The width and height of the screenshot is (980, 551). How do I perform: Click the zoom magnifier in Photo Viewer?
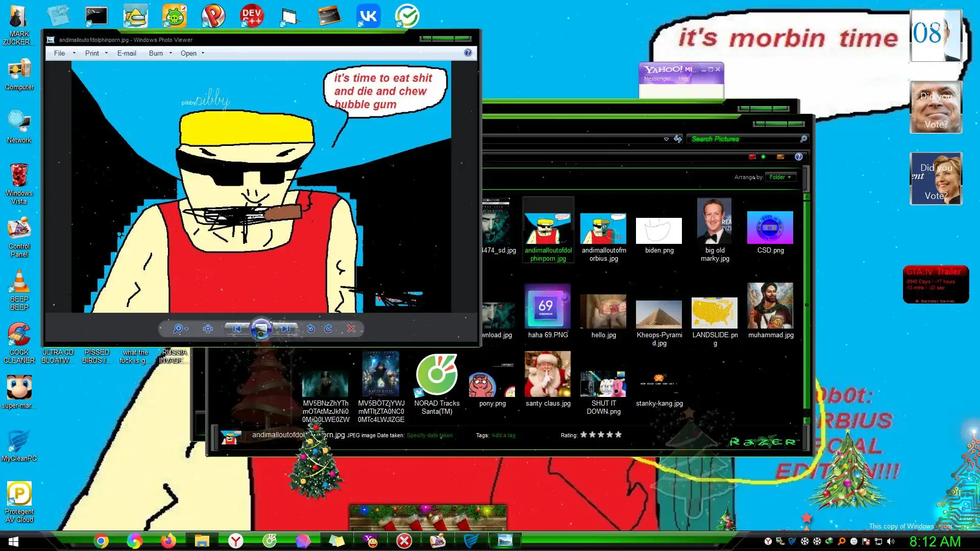pyautogui.click(x=178, y=329)
